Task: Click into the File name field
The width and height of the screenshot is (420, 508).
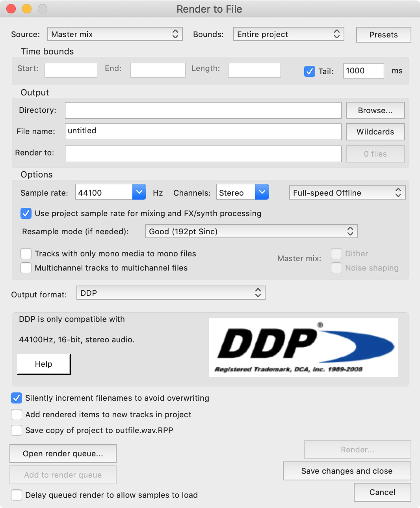Action: pos(203,132)
